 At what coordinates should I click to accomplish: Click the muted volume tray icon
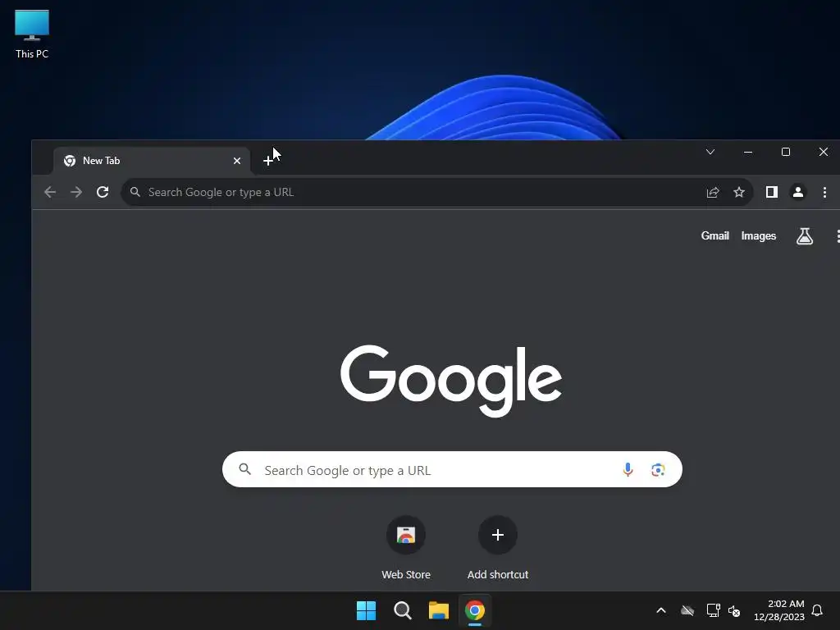click(734, 610)
